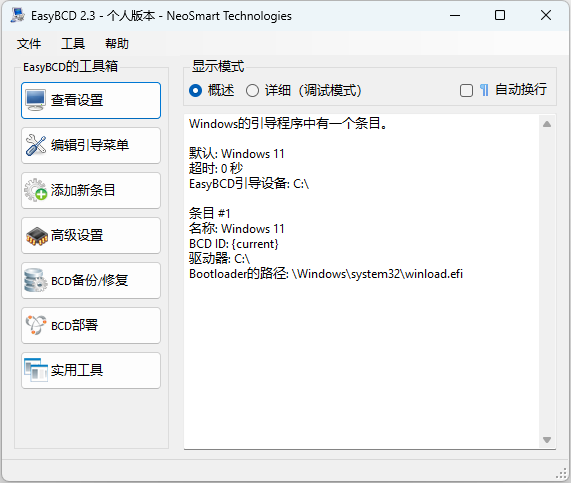Click the 'EasyBCD引导设备: C:\' line
Image resolution: width=571 pixels, height=483 pixels.
point(249,183)
